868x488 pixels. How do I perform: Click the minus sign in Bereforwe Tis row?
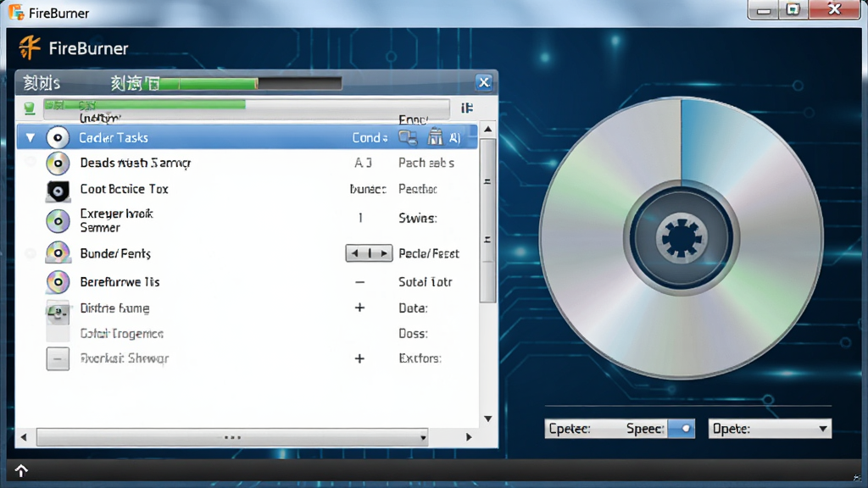click(359, 282)
